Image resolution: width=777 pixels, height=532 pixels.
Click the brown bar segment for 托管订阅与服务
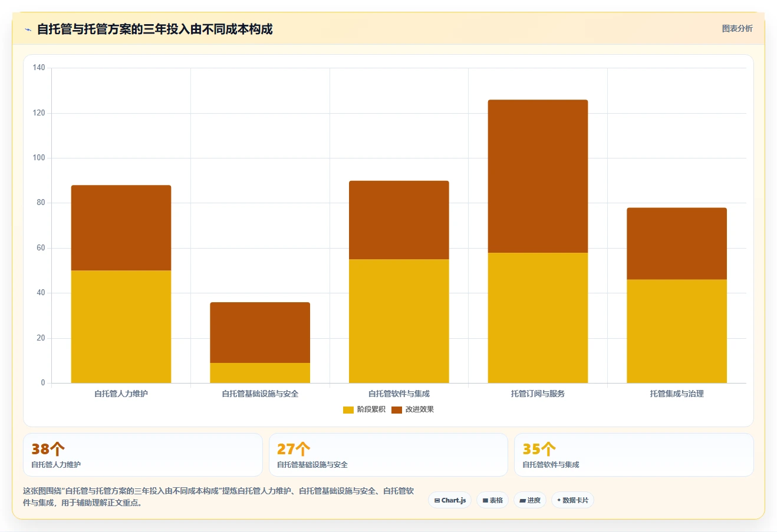click(538, 176)
